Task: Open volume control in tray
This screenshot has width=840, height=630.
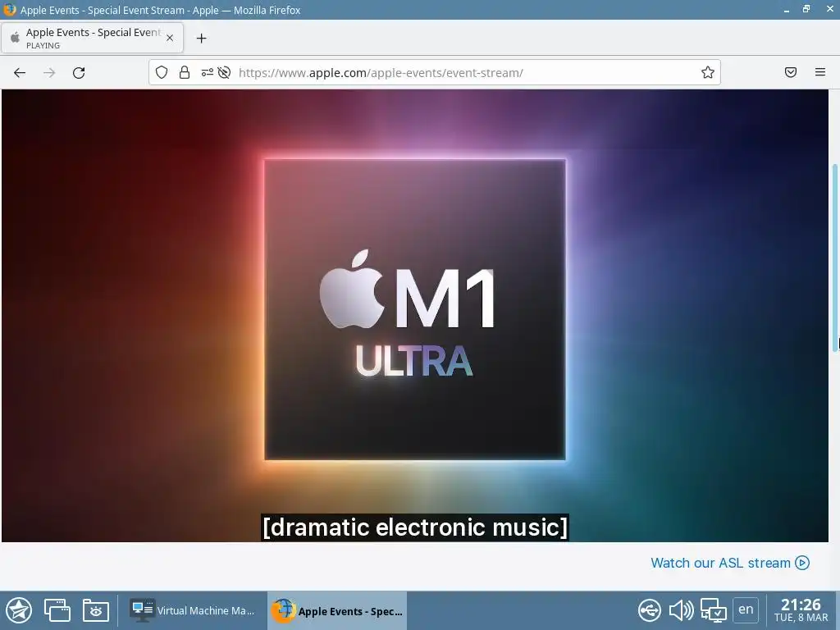Action: point(681,610)
